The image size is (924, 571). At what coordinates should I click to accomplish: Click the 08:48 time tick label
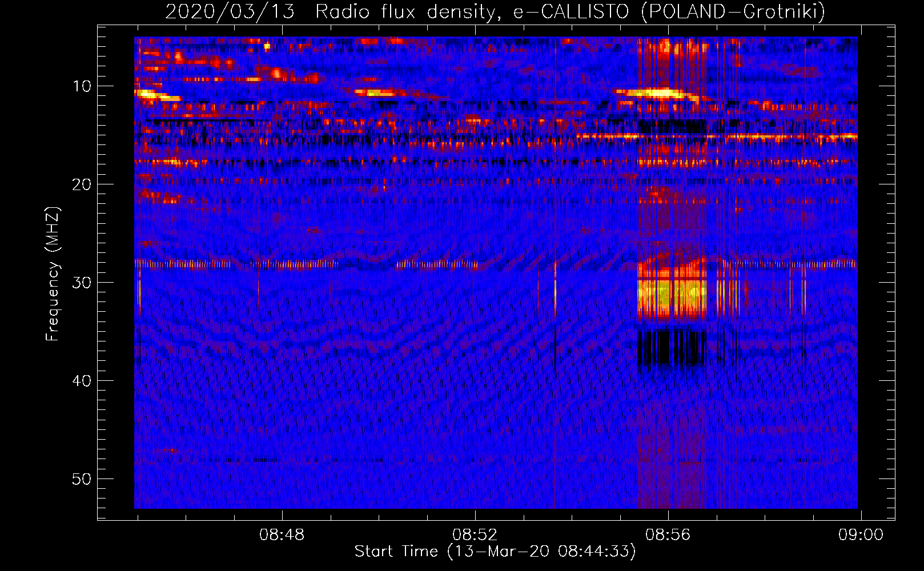coord(282,534)
